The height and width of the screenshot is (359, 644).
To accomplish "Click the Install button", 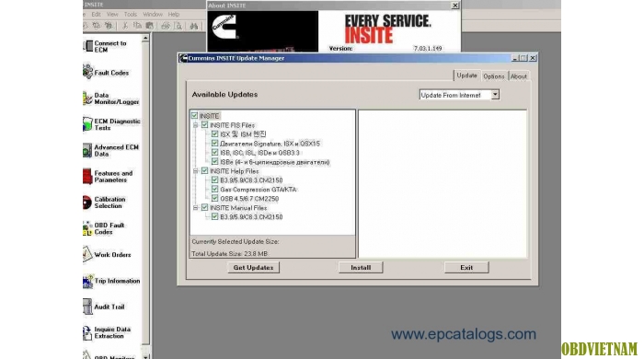I will [x=361, y=267].
